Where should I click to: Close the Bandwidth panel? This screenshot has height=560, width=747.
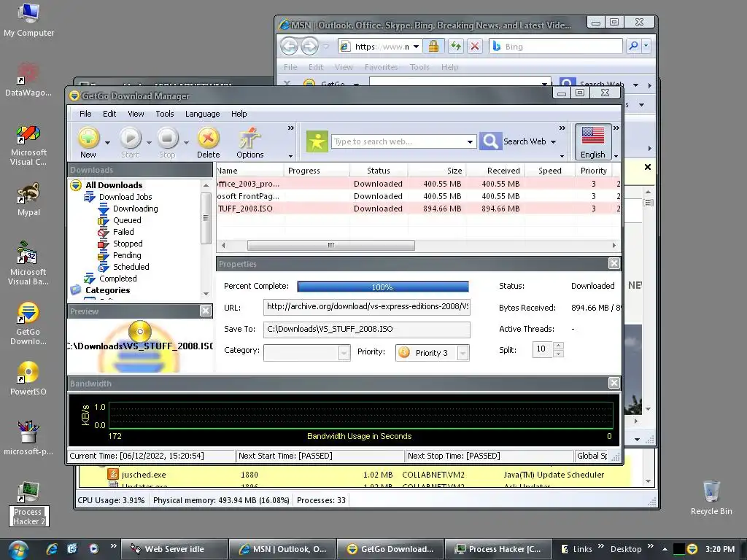pos(614,383)
